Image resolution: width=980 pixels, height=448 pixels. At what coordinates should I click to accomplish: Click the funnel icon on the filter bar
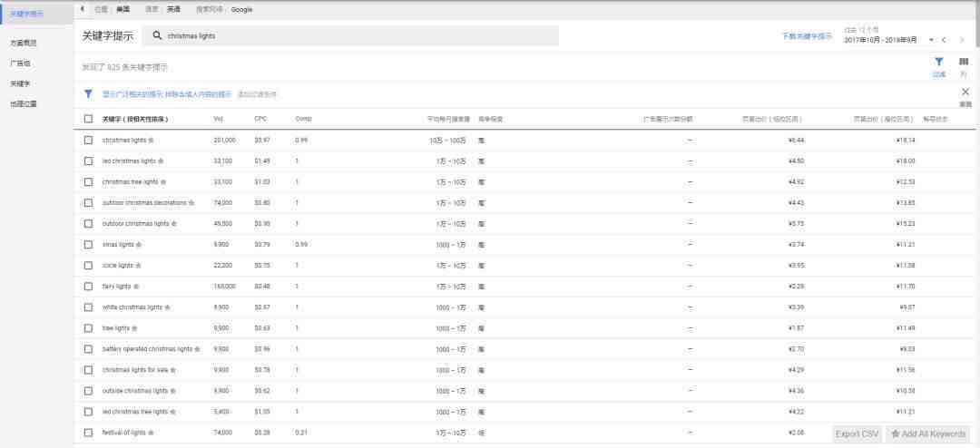tap(89, 94)
